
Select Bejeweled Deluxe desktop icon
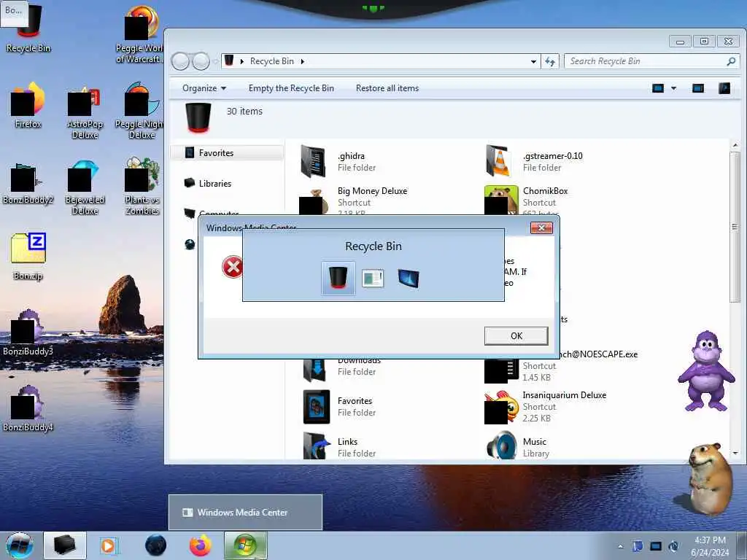pos(85,187)
